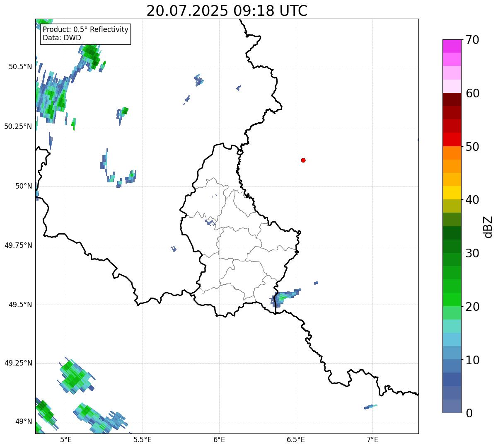
Task: Click the 5.5°E longitude label
Action: 143,439
